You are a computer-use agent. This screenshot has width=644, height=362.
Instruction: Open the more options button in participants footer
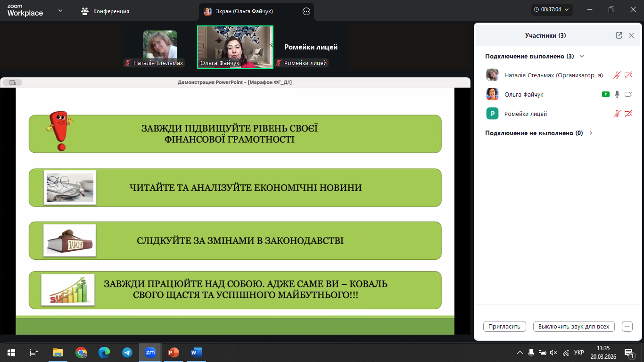click(x=627, y=326)
